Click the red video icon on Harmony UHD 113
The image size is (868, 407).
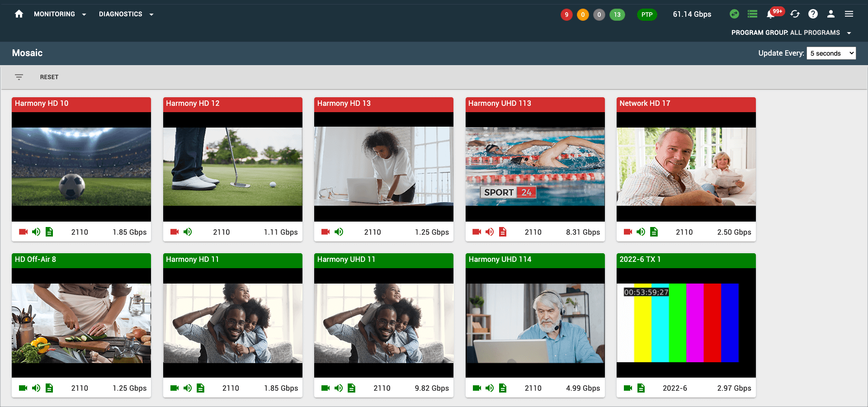(476, 232)
